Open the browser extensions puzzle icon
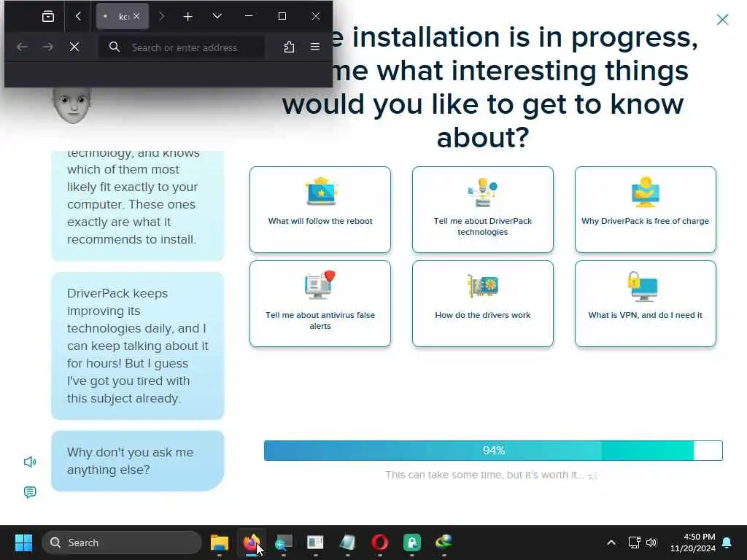The width and height of the screenshot is (747, 560). click(x=289, y=47)
